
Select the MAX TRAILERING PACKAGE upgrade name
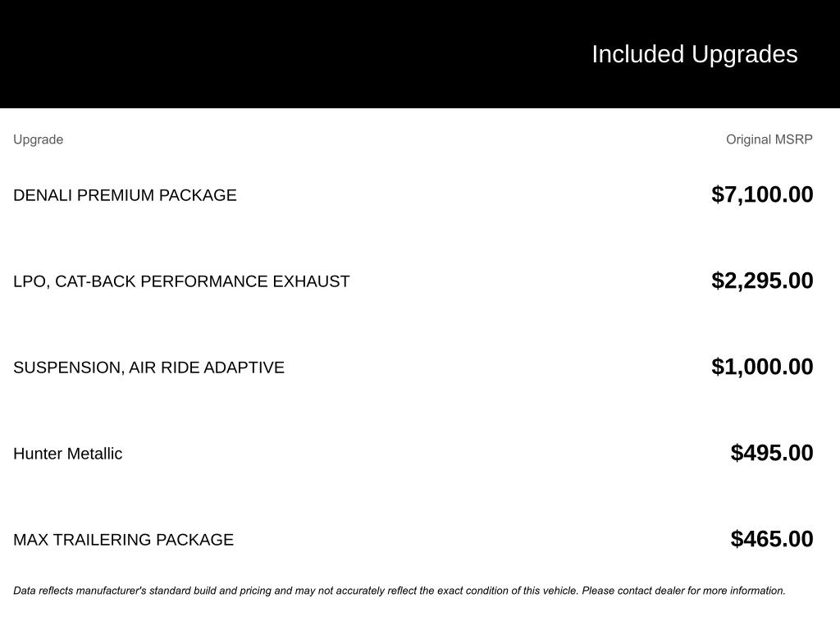(123, 540)
